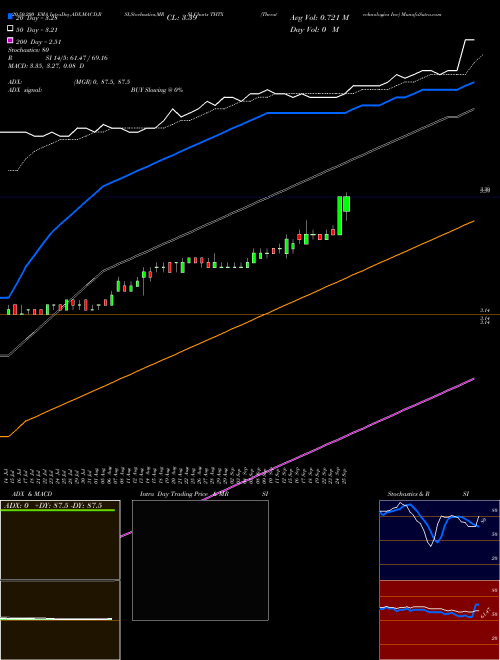Open the empty Intra Day Trading chart panel
This screenshot has width=500, height=660.
click(200, 560)
